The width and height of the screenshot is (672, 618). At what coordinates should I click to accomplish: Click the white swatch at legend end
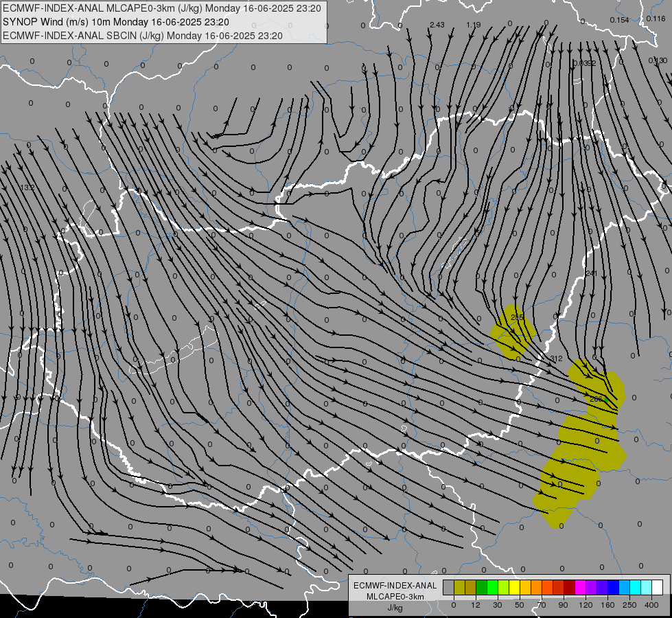click(658, 587)
